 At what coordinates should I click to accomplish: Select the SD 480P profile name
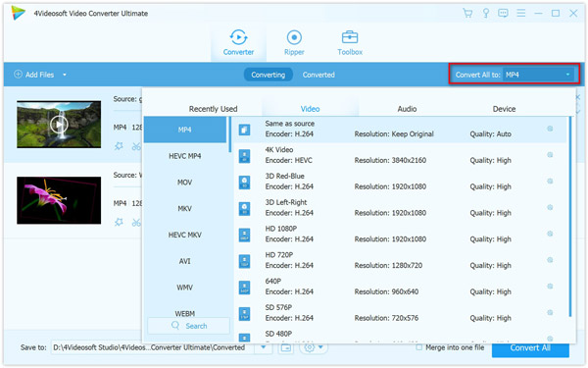(278, 334)
